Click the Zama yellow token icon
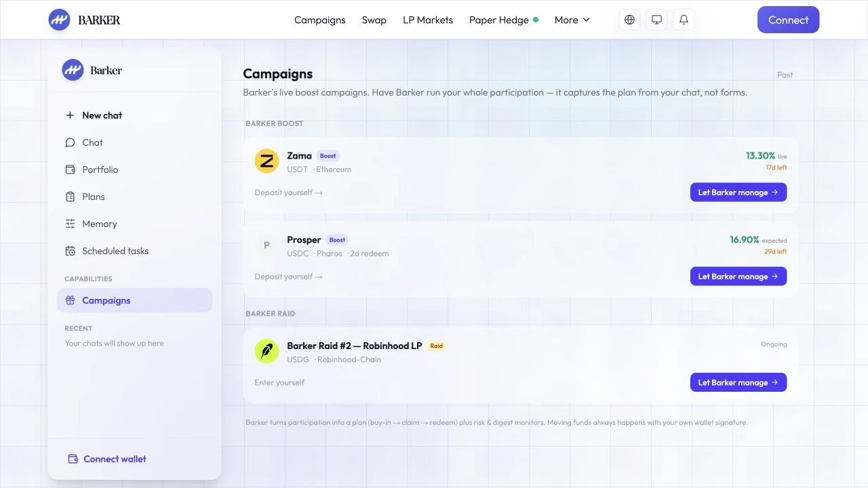Screen dimensions: 868x488 (267, 161)
